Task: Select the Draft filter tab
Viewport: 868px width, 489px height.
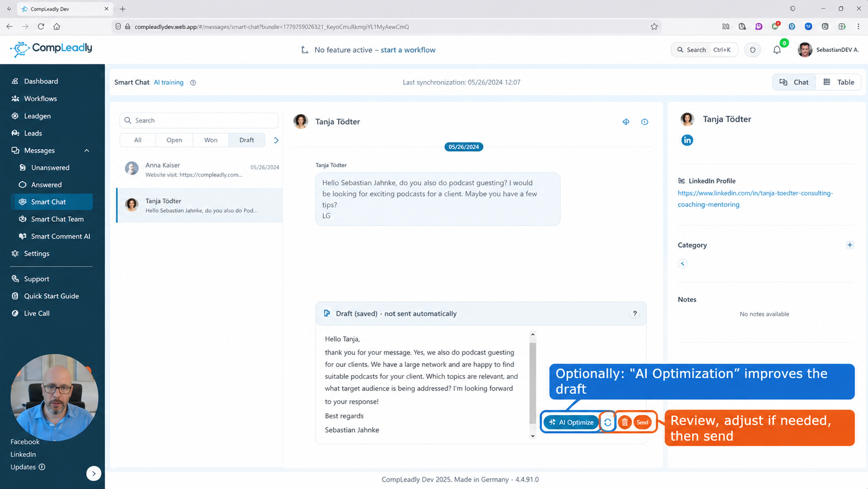Action: click(x=247, y=140)
